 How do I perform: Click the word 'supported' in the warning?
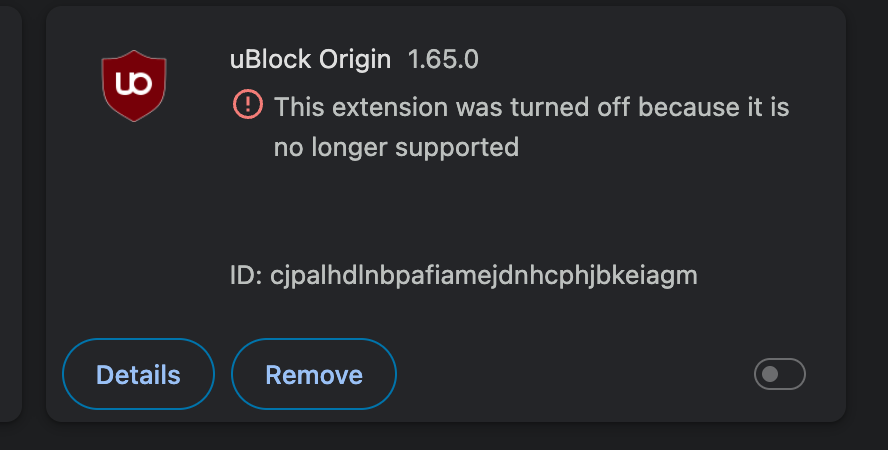pos(457,148)
